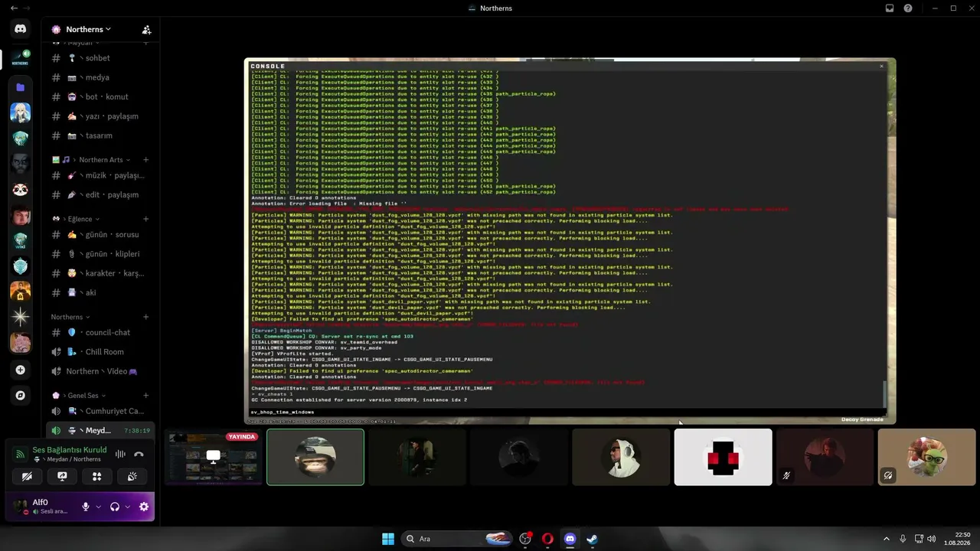This screenshot has width=980, height=551.
Task: Disconnect from voice channel
Action: coord(139,454)
